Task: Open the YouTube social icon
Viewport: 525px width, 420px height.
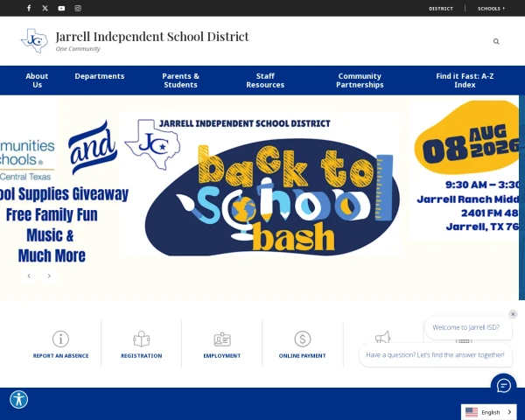Action: click(x=61, y=8)
